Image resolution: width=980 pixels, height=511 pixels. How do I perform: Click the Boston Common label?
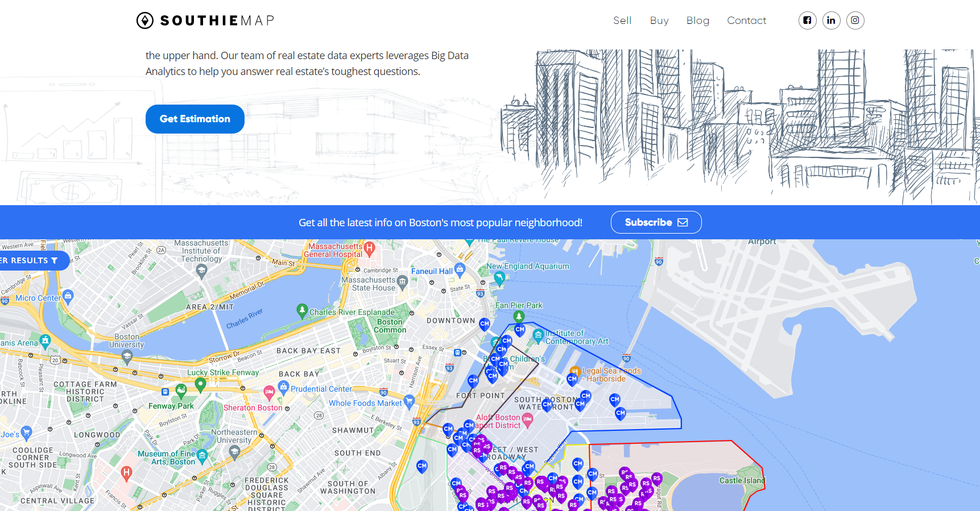point(390,326)
